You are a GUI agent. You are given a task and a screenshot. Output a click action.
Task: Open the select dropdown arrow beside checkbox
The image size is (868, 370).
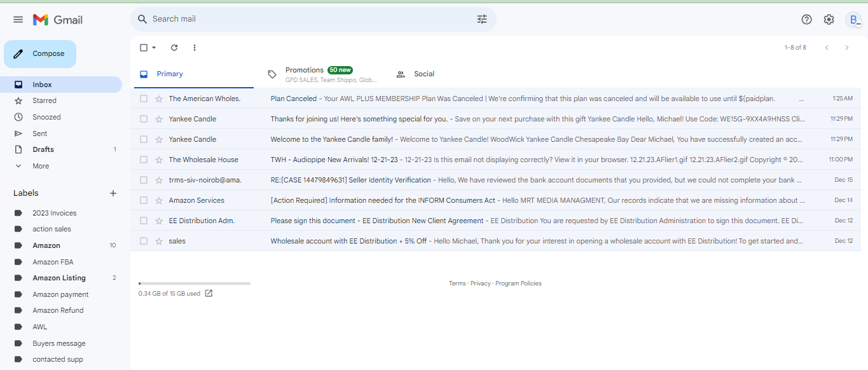154,48
